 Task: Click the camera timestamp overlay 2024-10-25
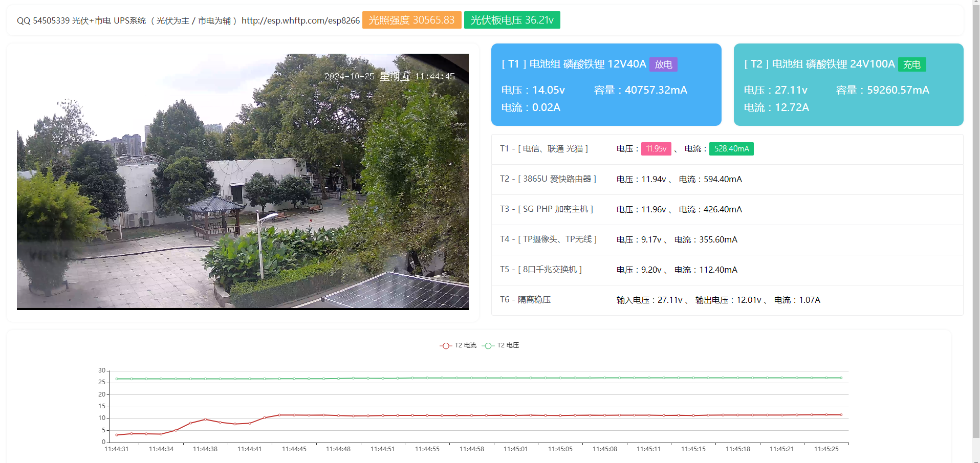click(x=350, y=77)
